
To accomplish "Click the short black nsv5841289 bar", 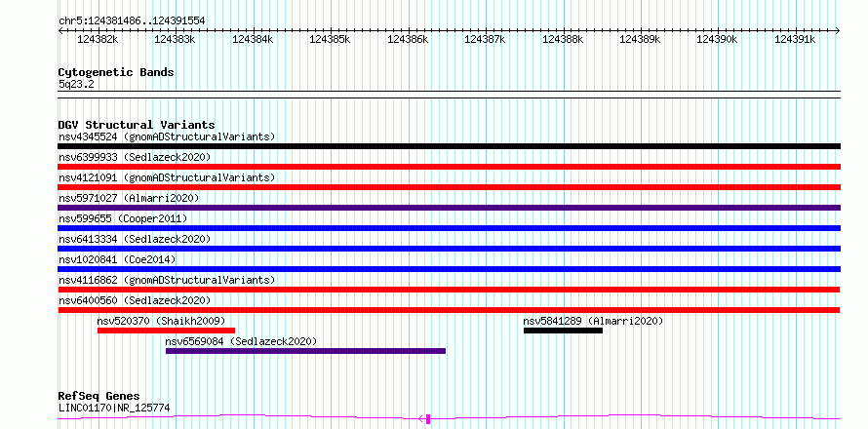I will (x=563, y=331).
